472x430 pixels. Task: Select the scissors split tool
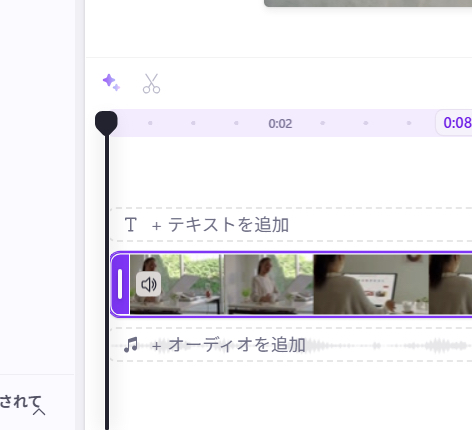[x=151, y=83]
